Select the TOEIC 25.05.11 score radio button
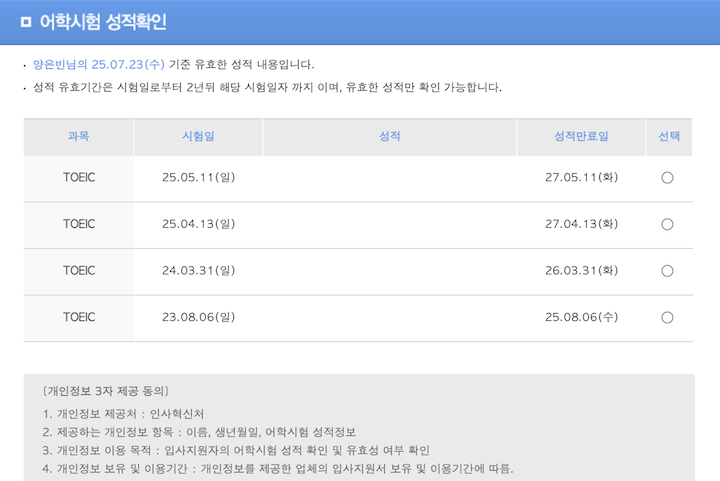The width and height of the screenshot is (720, 481). 667,178
